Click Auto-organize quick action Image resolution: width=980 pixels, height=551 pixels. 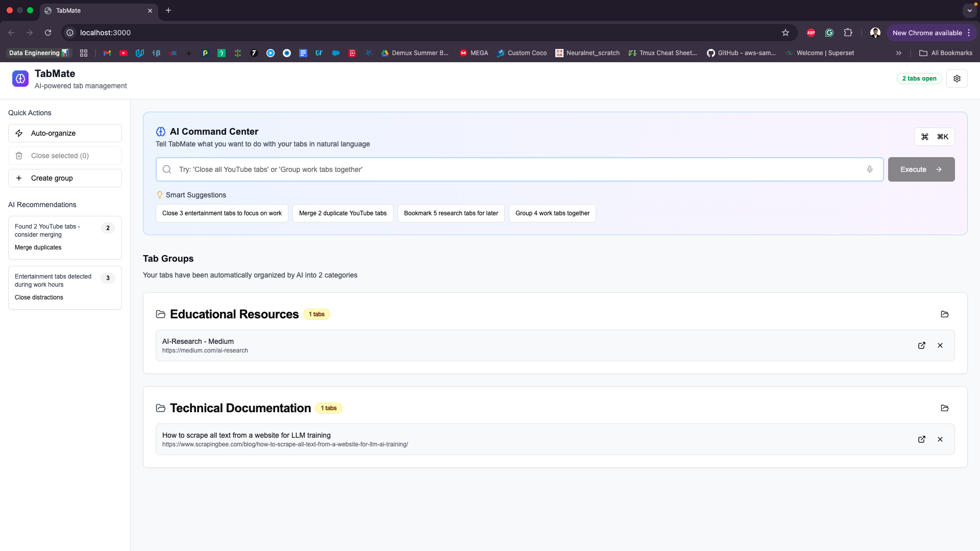[65, 133]
